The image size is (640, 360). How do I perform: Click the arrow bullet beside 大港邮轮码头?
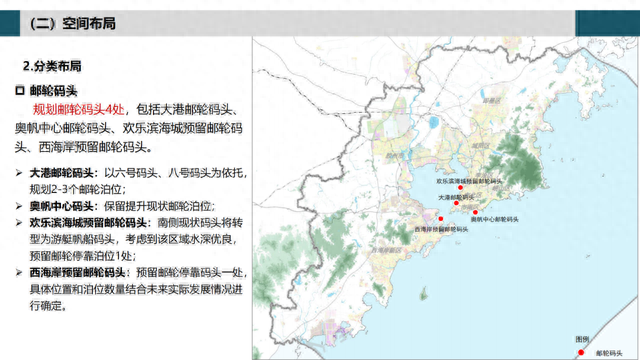coord(19,173)
